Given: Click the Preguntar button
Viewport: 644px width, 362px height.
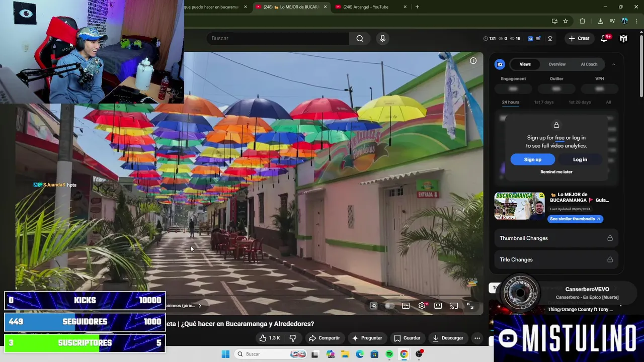Looking at the screenshot, I should [x=367, y=338].
